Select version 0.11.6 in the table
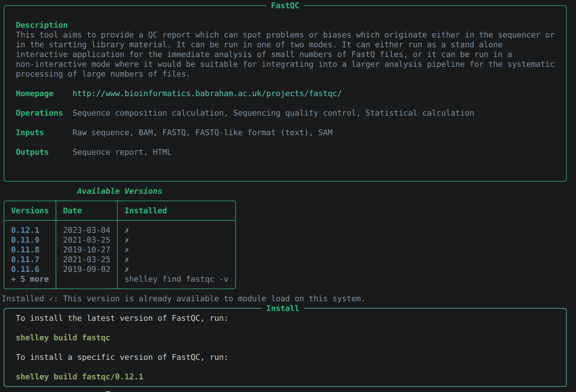This screenshot has width=576, height=392. click(x=25, y=269)
